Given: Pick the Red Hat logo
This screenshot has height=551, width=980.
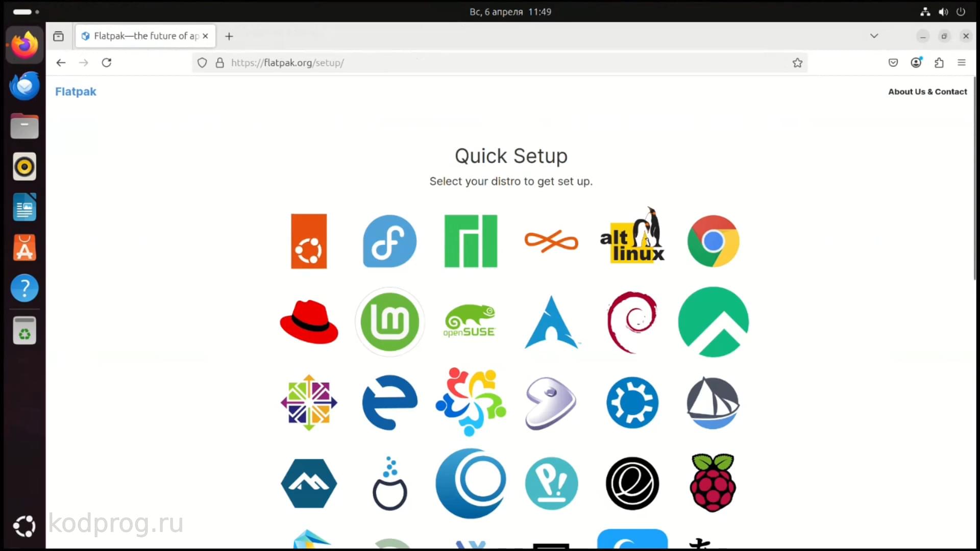Looking at the screenshot, I should click(x=309, y=322).
